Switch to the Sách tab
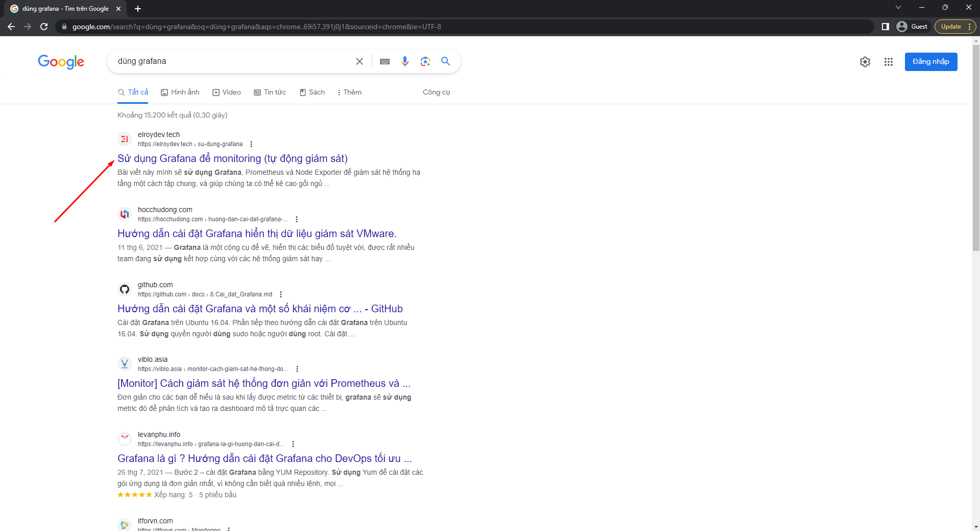This screenshot has width=980, height=531. [x=313, y=93]
